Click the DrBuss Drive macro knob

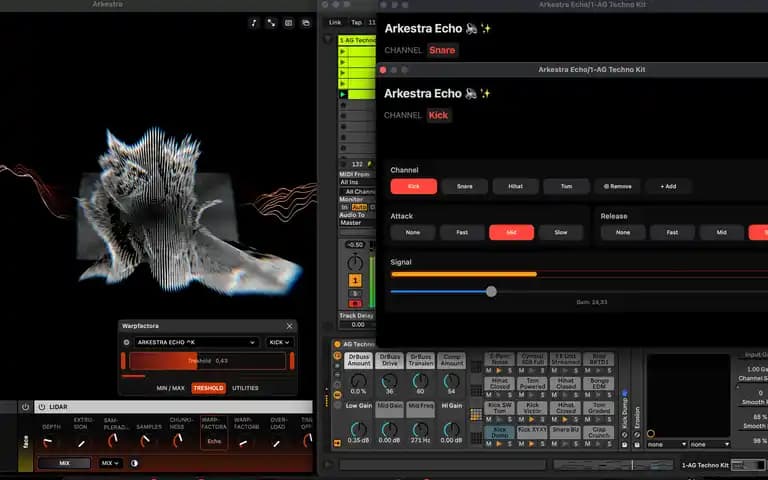tap(389, 381)
